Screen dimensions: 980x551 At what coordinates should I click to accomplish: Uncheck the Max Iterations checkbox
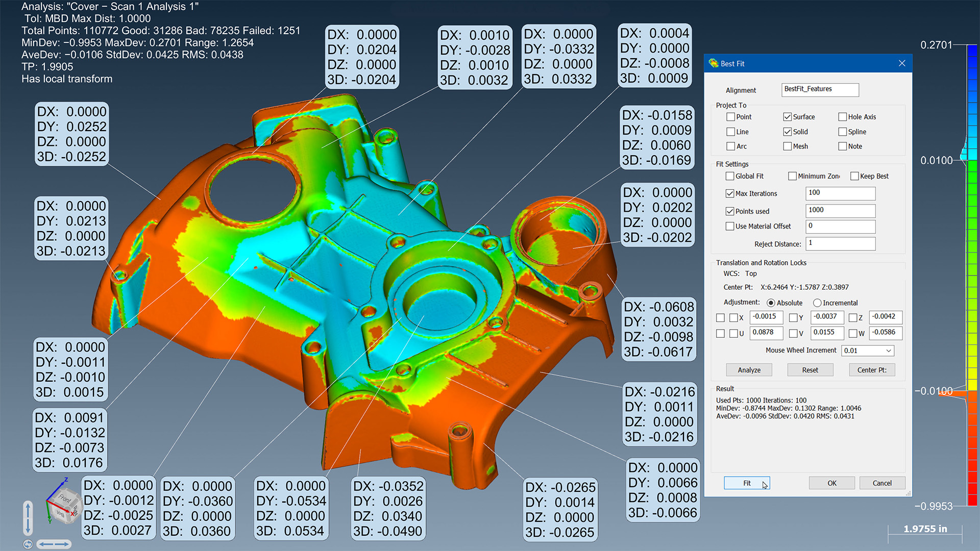tap(730, 193)
